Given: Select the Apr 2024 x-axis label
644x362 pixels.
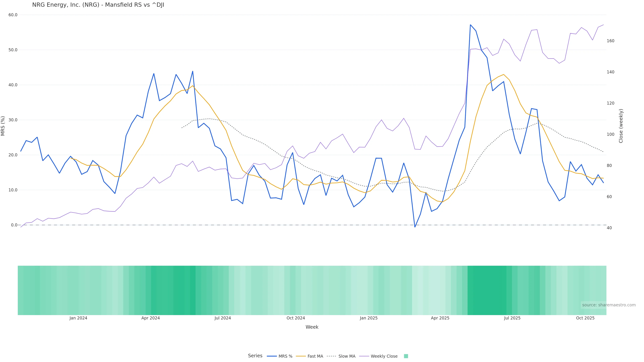Looking at the screenshot, I should [x=150, y=318].
